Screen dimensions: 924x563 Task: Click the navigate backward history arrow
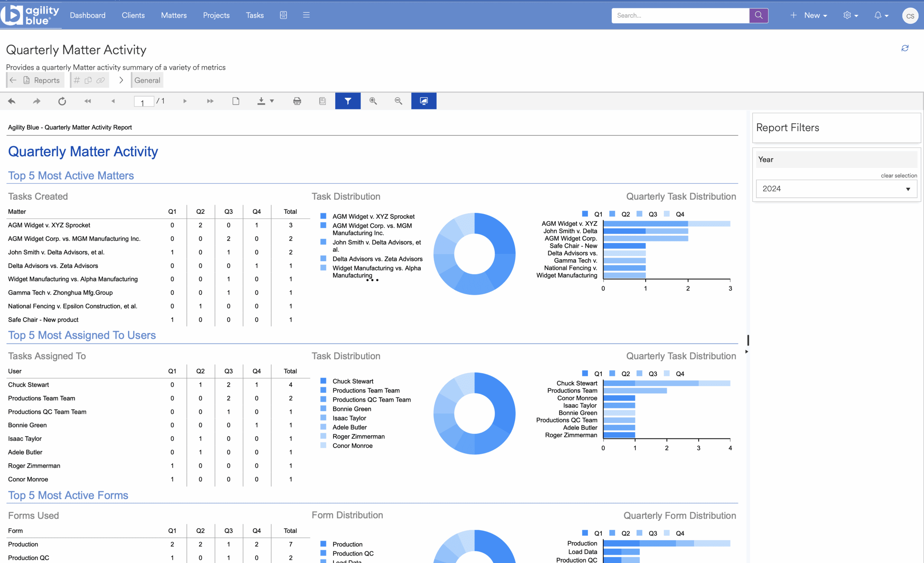[12, 101]
